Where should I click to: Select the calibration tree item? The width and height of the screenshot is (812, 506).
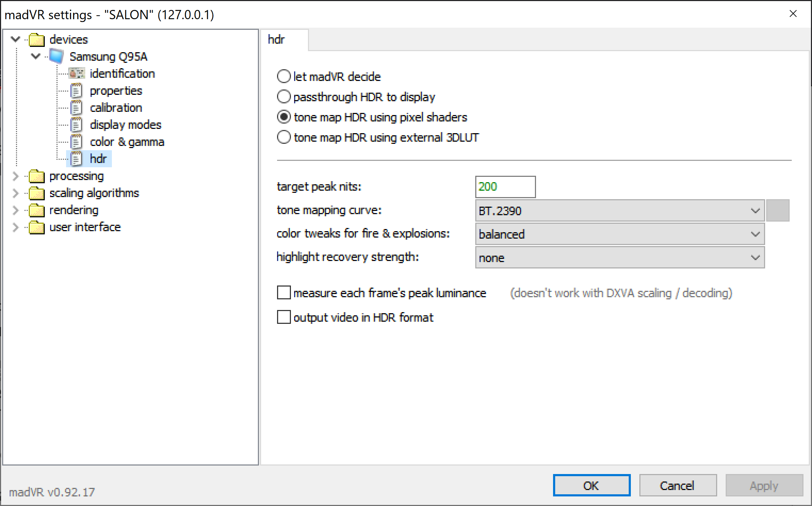point(116,108)
